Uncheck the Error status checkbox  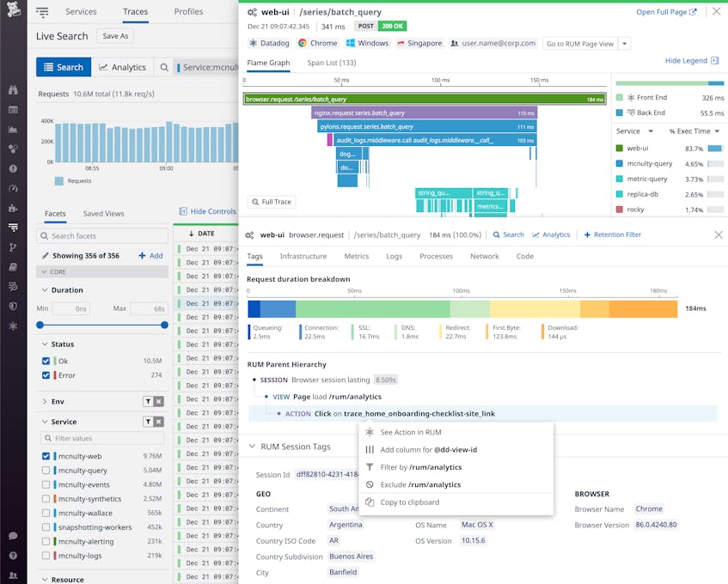point(46,375)
